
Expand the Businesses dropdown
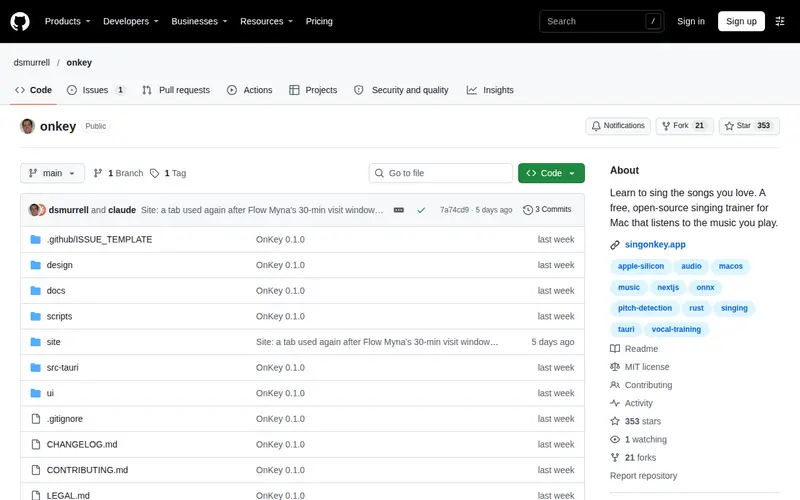[199, 21]
